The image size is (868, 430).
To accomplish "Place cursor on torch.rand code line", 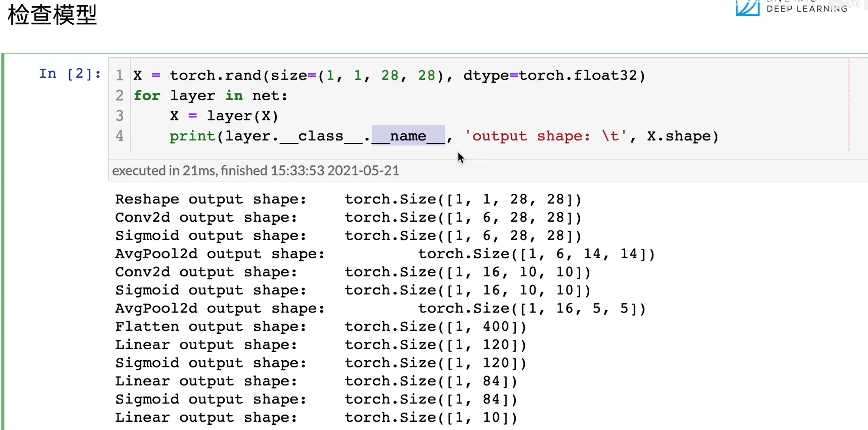I will tap(389, 75).
